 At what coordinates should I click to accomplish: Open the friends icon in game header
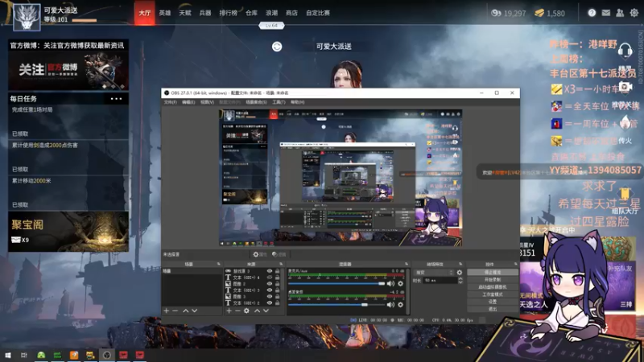click(x=620, y=13)
